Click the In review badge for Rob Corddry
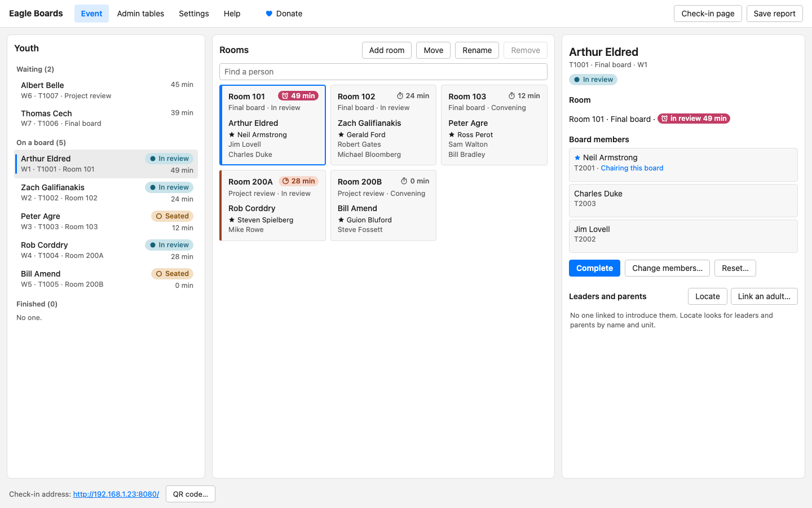 pos(169,245)
